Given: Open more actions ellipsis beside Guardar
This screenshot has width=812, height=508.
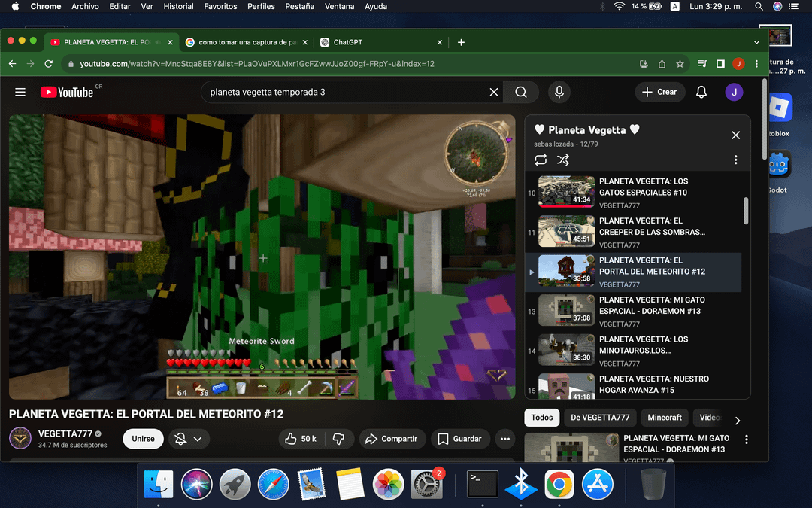Looking at the screenshot, I should point(505,439).
